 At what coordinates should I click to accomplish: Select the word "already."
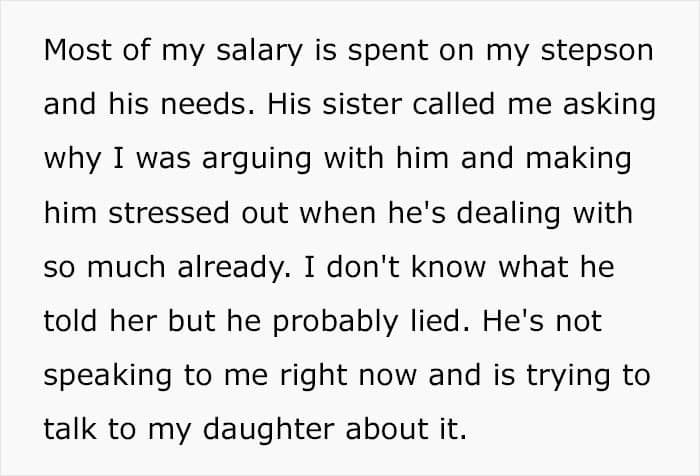click(x=234, y=269)
